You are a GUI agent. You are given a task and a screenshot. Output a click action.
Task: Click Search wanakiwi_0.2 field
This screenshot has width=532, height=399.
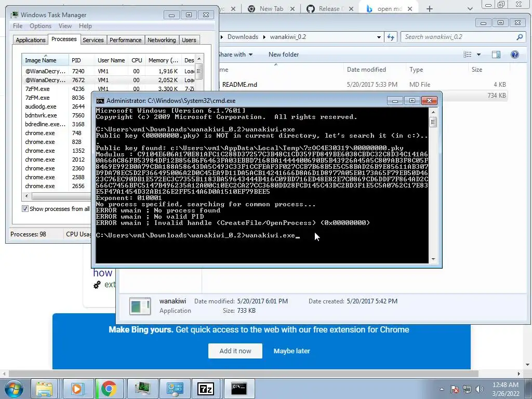coord(459,37)
